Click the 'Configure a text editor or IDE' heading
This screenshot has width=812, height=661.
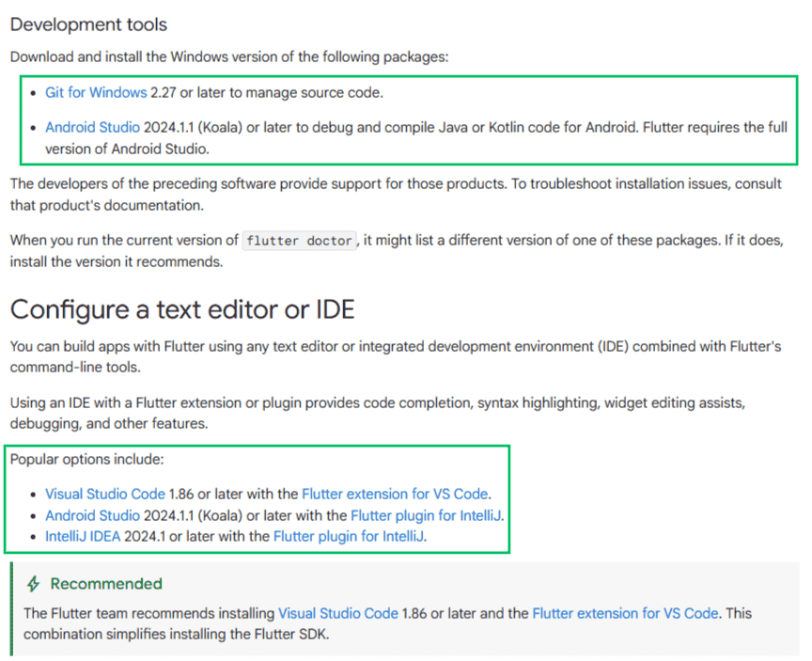coord(182,309)
